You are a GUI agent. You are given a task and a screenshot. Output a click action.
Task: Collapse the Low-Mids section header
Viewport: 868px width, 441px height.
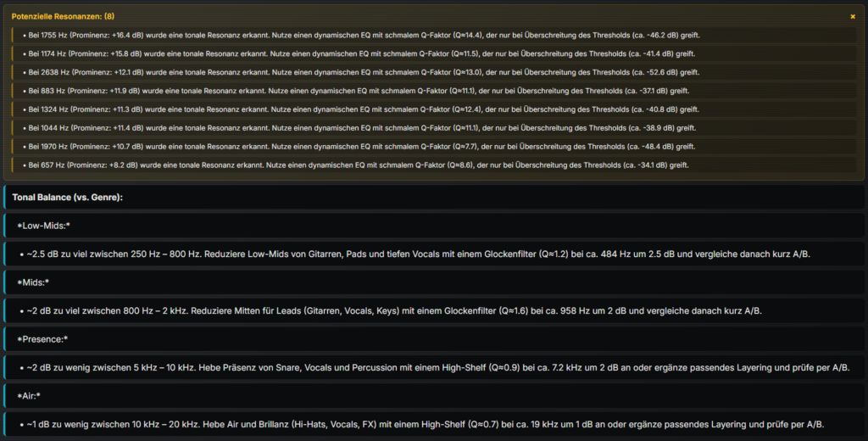(x=43, y=226)
